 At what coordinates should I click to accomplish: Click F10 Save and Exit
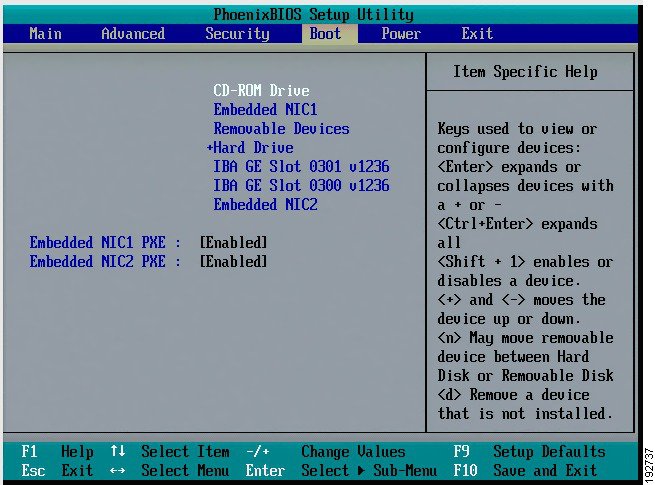pyautogui.click(x=526, y=471)
